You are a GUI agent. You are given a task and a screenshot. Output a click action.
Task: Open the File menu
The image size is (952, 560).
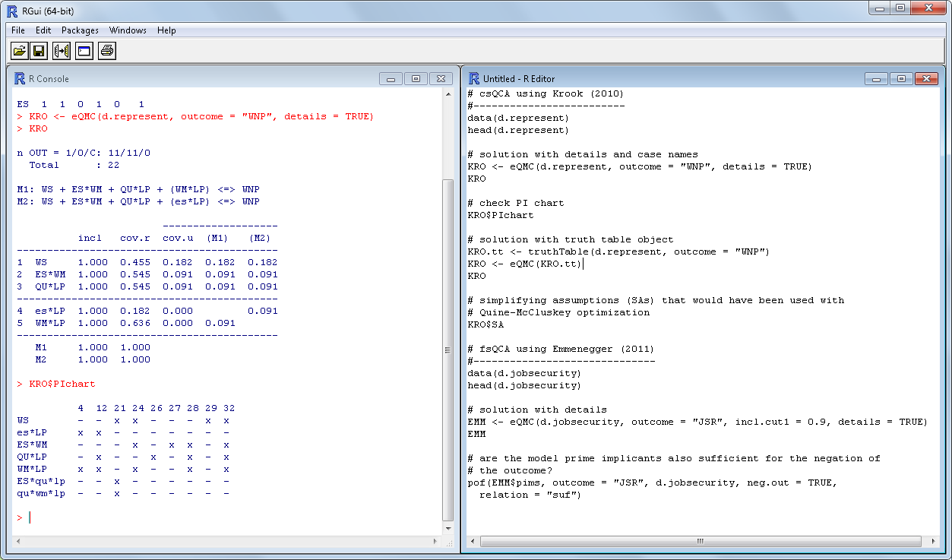point(18,30)
